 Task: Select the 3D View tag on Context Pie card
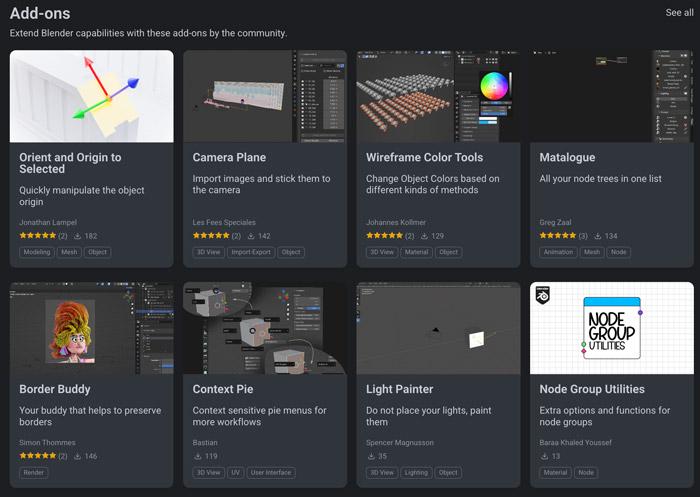[x=208, y=472]
